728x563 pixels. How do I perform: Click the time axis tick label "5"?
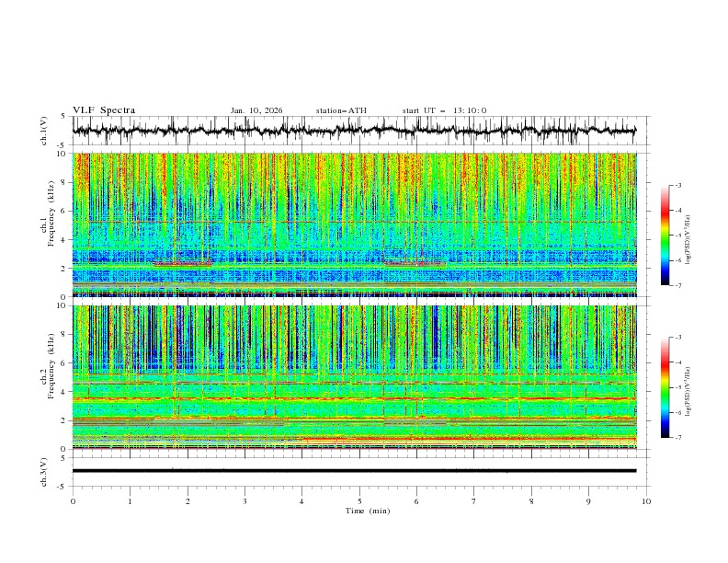point(359,501)
